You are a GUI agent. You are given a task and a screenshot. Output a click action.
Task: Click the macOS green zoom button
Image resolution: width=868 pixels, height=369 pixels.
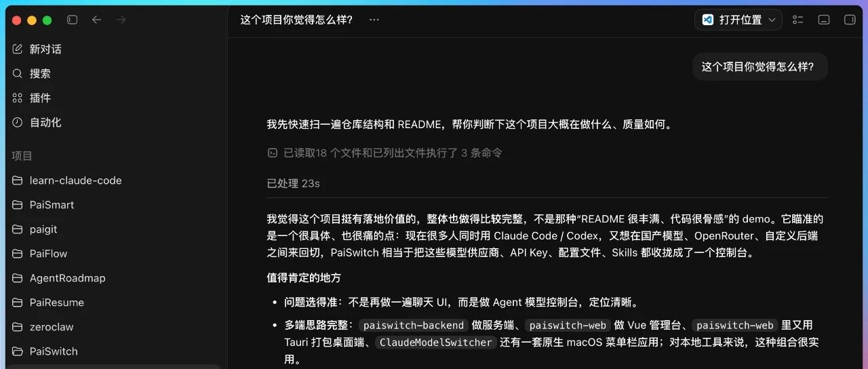click(47, 20)
